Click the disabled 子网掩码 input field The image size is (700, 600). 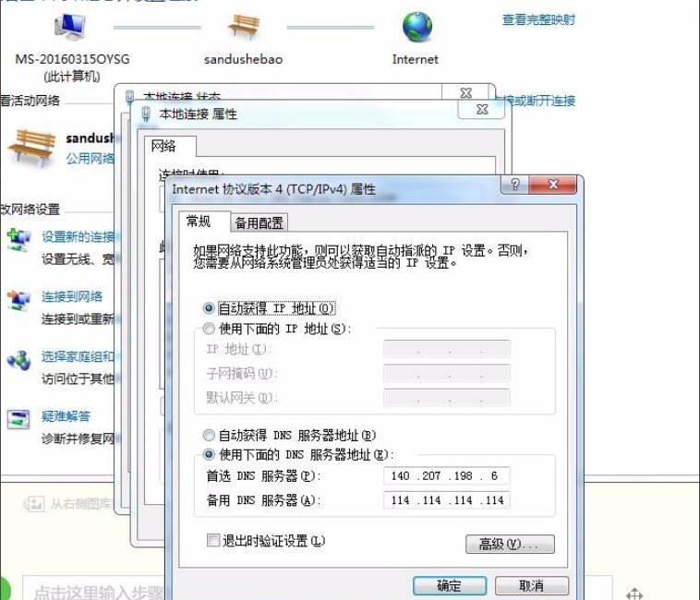pyautogui.click(x=446, y=373)
